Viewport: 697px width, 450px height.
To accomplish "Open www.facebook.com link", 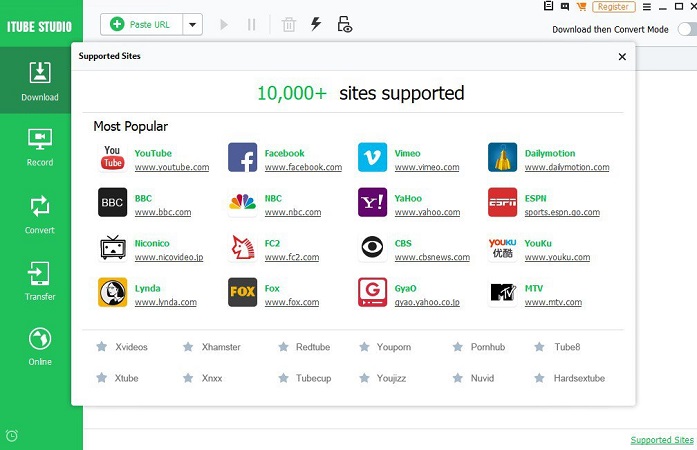I will [x=303, y=167].
